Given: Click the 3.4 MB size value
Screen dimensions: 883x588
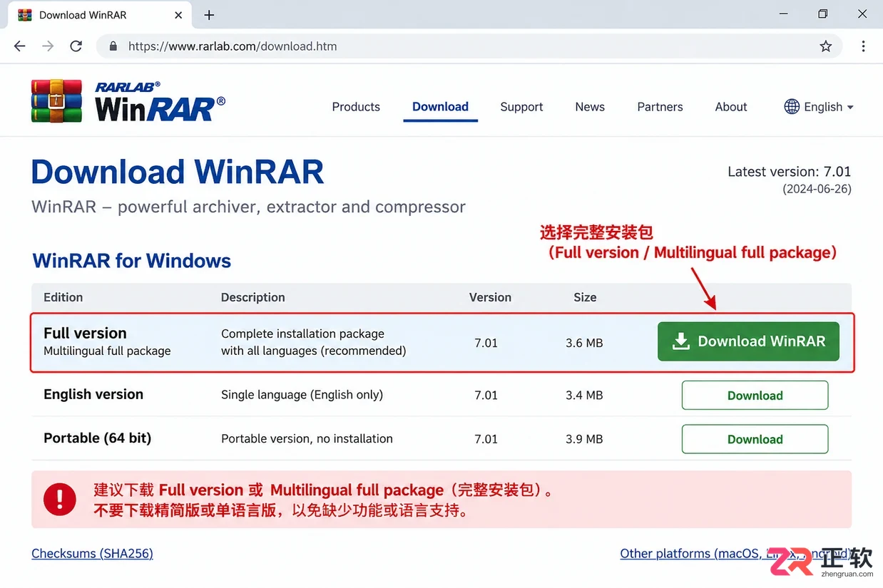Looking at the screenshot, I should (584, 395).
